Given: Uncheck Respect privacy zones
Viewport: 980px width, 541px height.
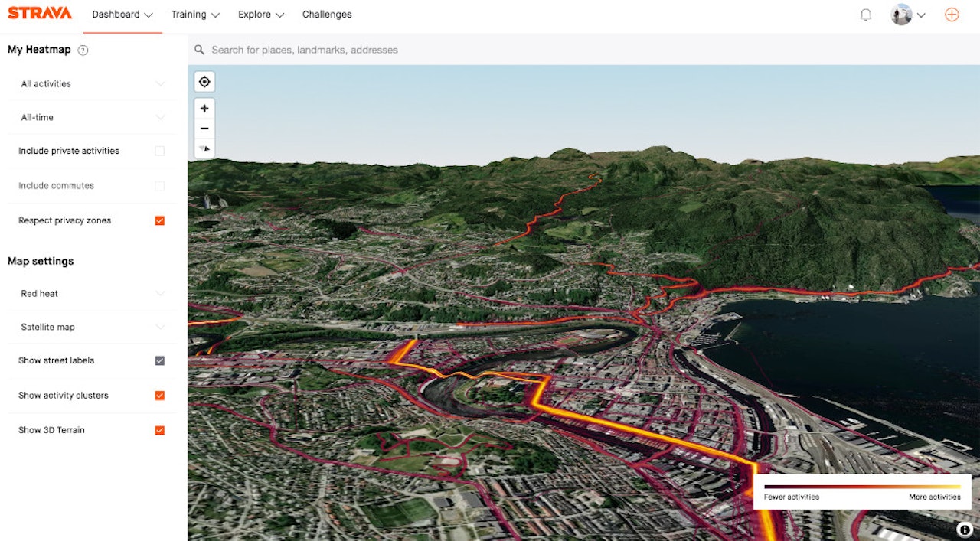Looking at the screenshot, I should coord(159,220).
